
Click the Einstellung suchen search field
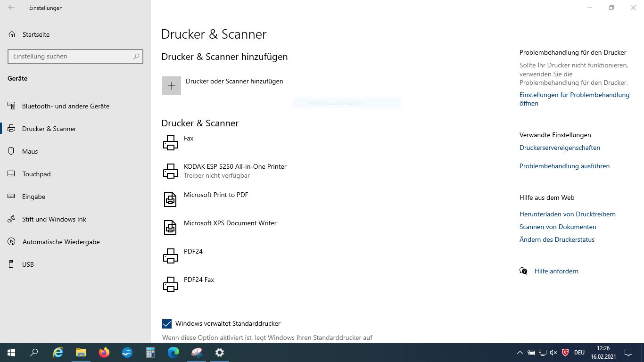coord(75,56)
